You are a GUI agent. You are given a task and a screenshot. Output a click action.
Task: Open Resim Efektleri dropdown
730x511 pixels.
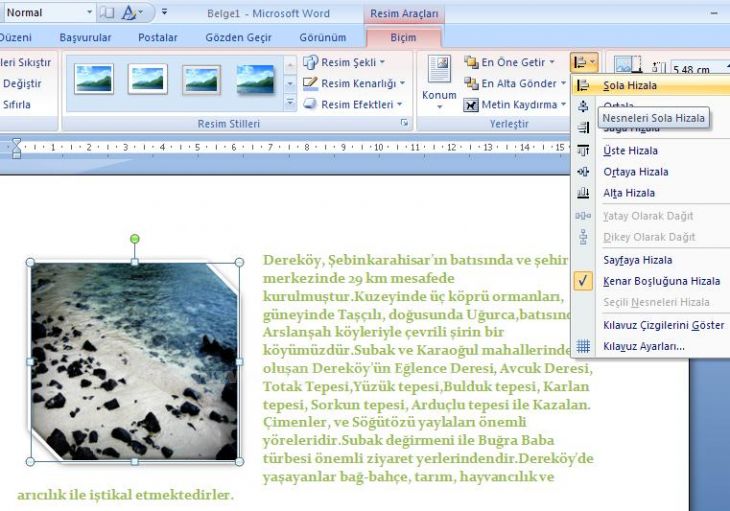pyautogui.click(x=353, y=104)
